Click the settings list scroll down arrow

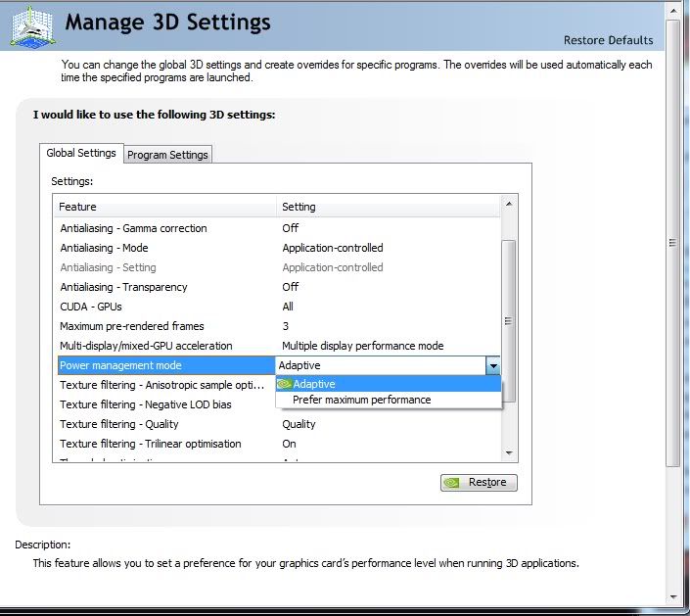pos(509,453)
